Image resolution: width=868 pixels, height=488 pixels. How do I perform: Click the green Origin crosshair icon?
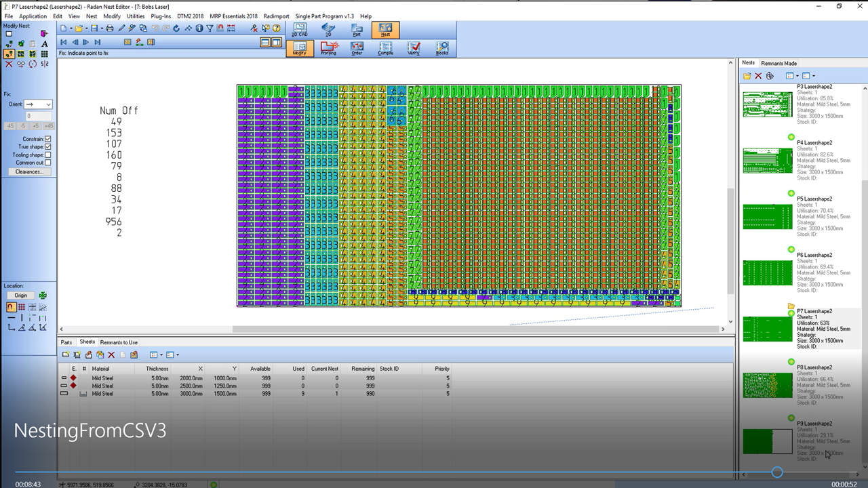click(42, 296)
